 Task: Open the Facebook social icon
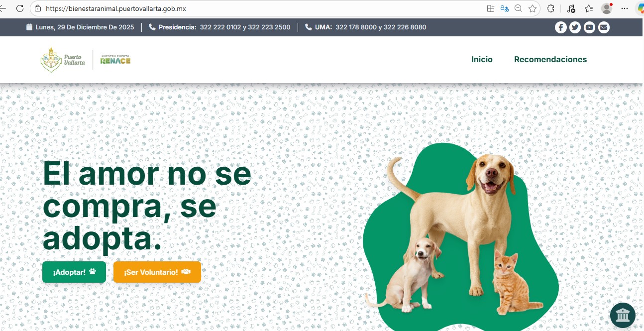[x=561, y=27]
